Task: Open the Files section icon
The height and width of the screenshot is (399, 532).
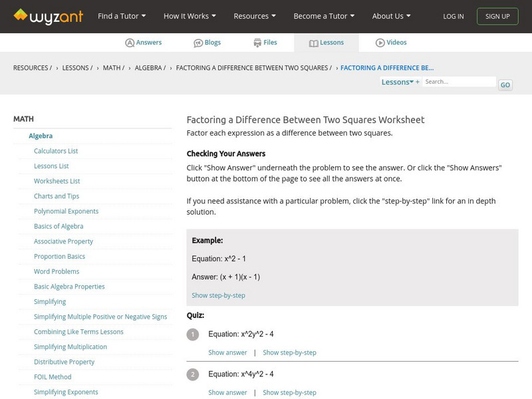Action: pos(257,43)
